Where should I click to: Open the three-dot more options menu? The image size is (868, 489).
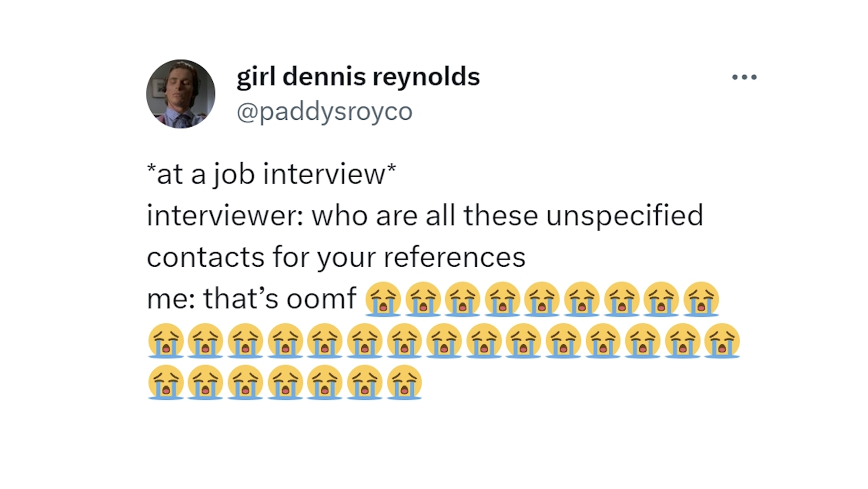tap(744, 77)
